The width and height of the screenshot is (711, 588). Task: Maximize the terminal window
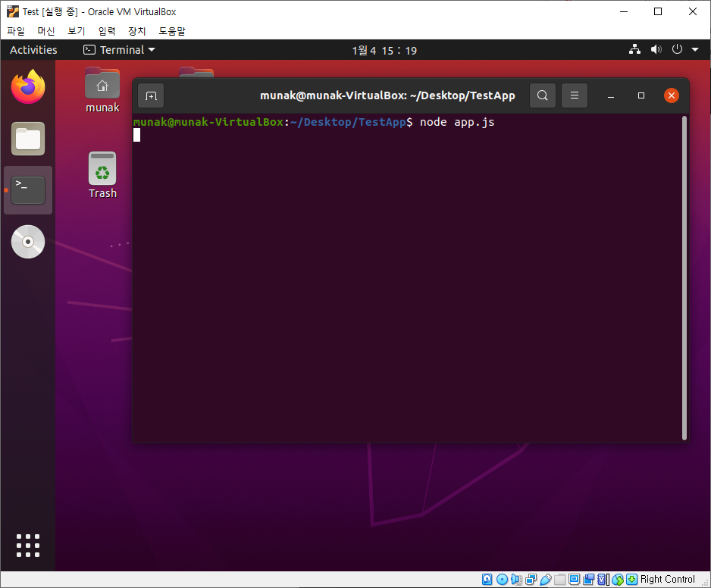641,95
